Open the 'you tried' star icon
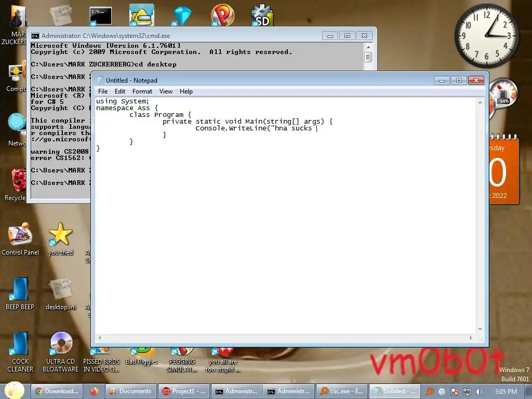The height and width of the screenshot is (399, 532). coord(60,234)
